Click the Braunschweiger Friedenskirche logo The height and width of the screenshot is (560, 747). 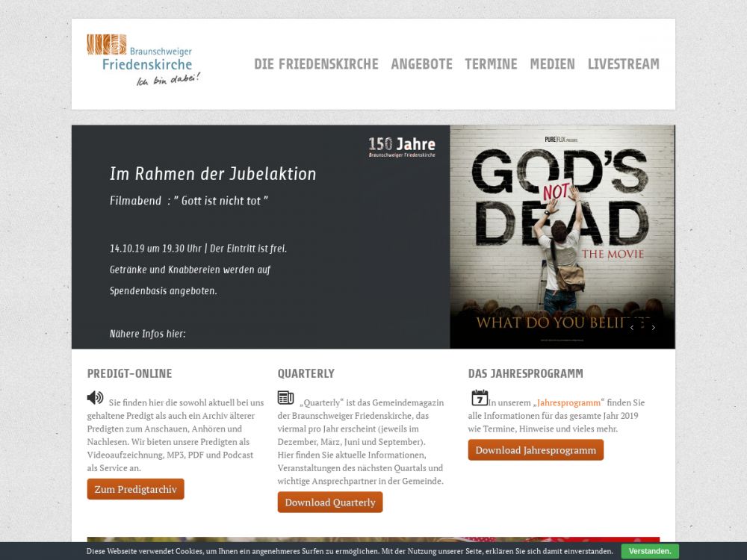143,60
